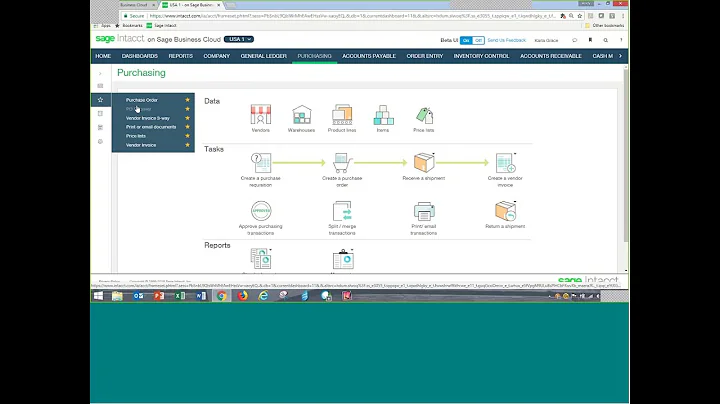Screen dimensions: 720x404
Task: Open Internet Explorer from the taskbar
Action: pos(263,296)
